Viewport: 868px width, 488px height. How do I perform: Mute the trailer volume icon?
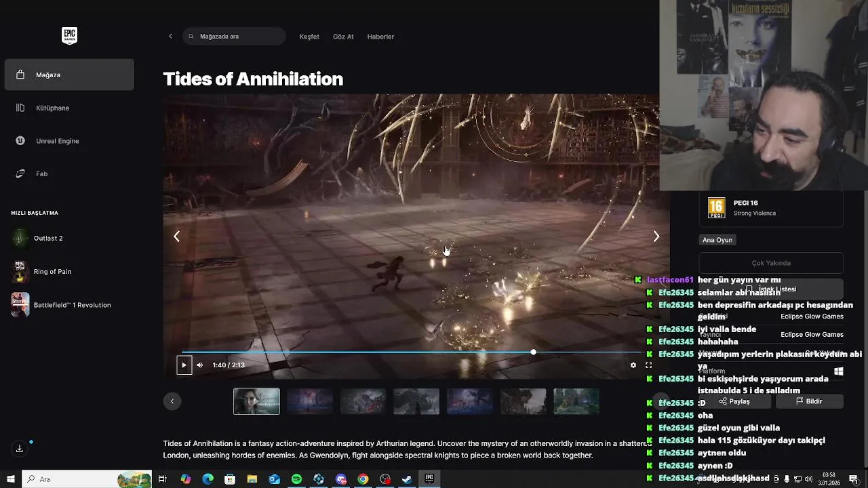coord(199,365)
